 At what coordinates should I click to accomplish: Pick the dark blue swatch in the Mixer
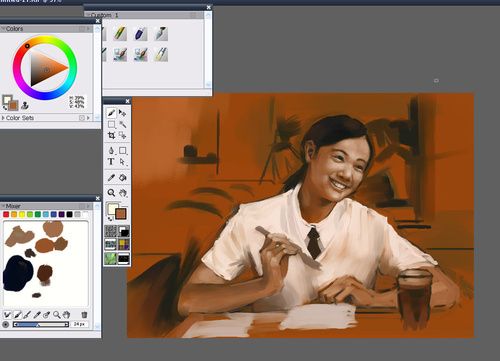click(x=54, y=214)
